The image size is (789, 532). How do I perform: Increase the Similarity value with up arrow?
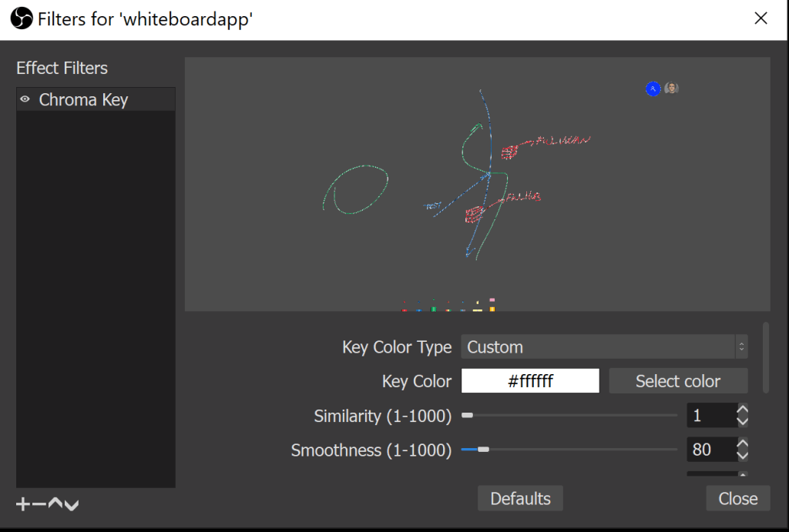pos(743,410)
